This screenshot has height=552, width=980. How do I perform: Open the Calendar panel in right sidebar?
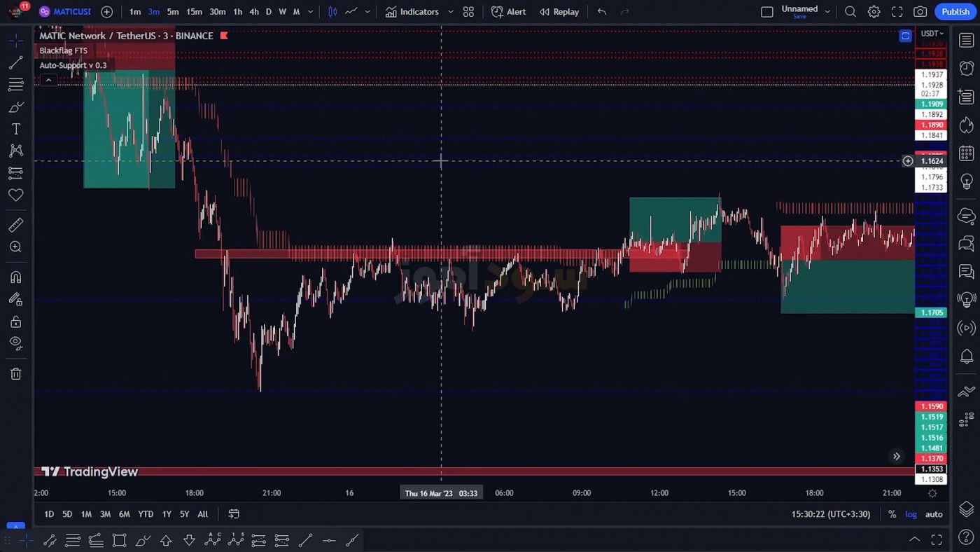click(x=967, y=153)
